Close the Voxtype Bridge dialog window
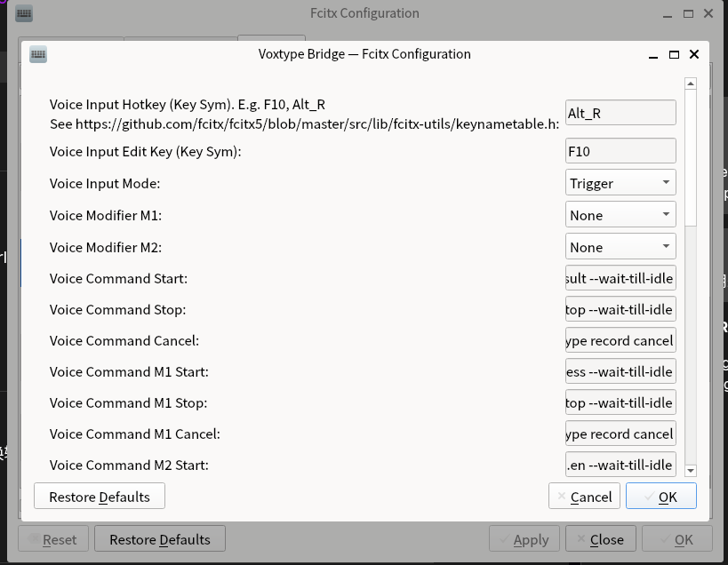 pos(694,54)
